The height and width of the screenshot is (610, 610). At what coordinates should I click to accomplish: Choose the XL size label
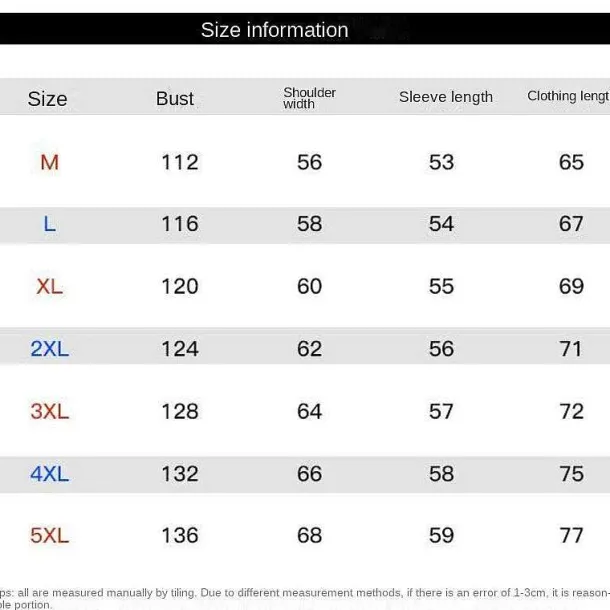[49, 287]
